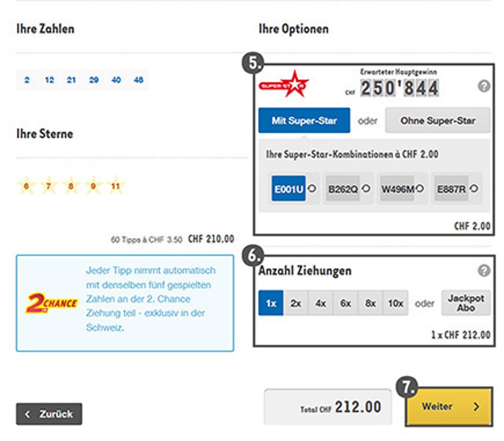Click the 2 Chance logo
The width and height of the screenshot is (504, 441).
tap(52, 303)
